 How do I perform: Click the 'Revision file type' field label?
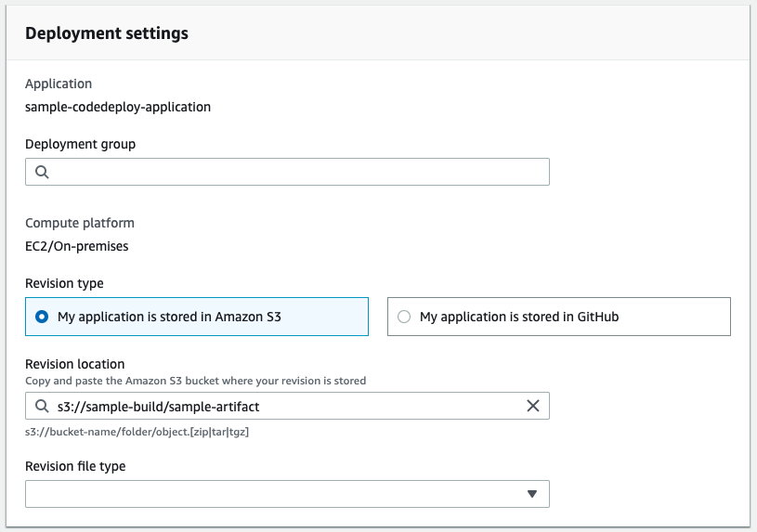[75, 466]
